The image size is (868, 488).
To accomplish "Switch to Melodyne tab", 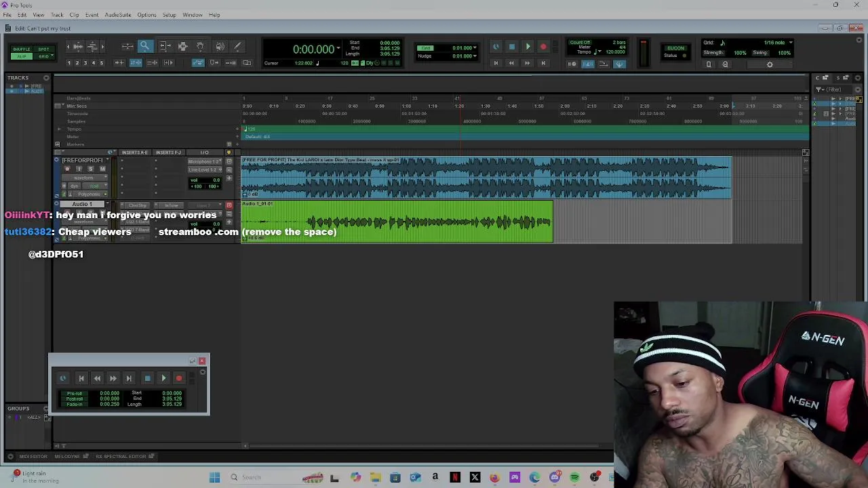I will [x=67, y=456].
